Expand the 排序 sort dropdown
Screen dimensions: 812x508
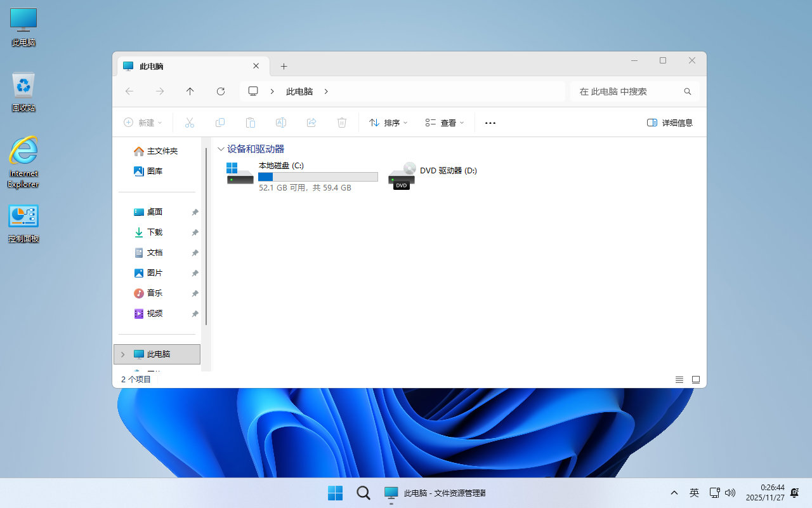pyautogui.click(x=388, y=123)
